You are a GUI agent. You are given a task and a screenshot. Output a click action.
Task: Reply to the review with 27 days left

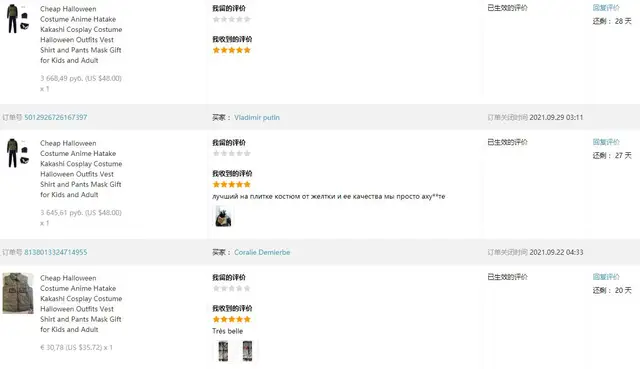pos(606,142)
